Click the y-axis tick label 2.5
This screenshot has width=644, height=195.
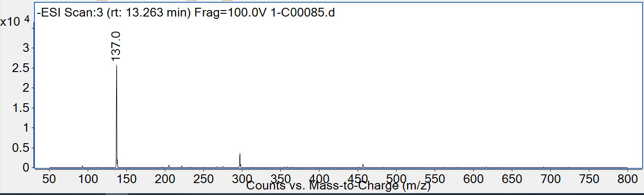22,68
